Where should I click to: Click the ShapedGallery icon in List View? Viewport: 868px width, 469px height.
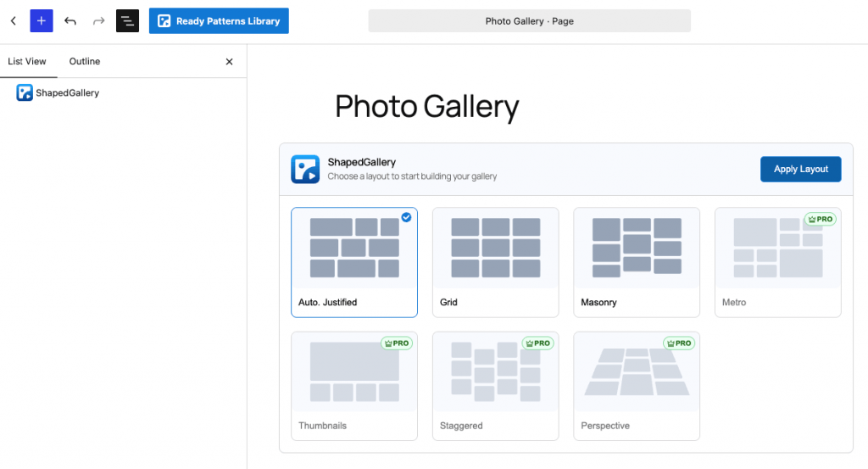(25, 92)
